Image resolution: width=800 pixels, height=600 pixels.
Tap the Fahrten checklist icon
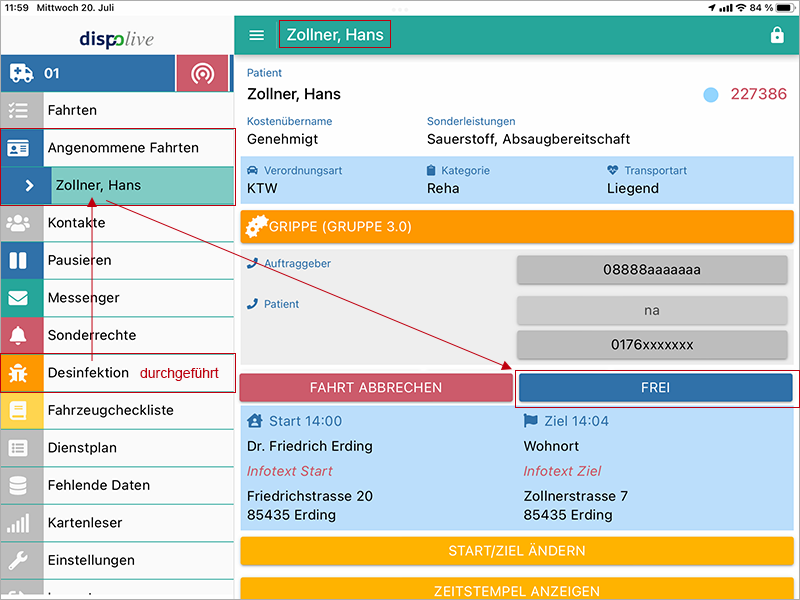pyautogui.click(x=18, y=110)
